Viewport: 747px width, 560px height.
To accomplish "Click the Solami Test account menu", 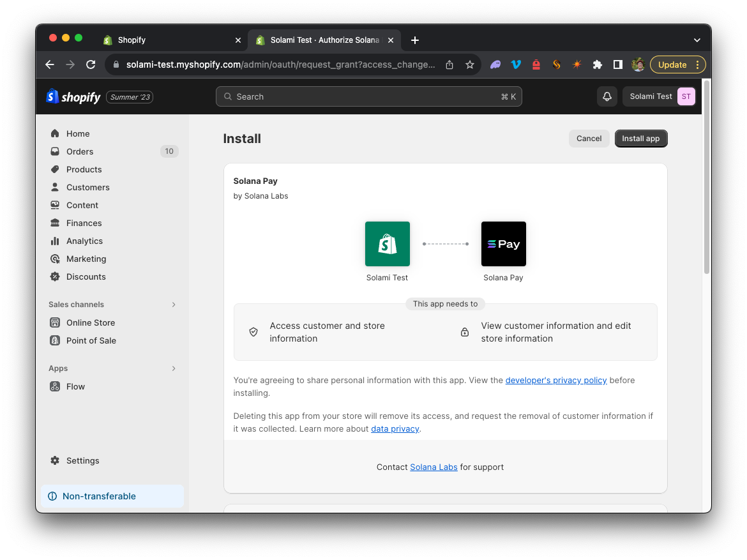I will coord(659,96).
